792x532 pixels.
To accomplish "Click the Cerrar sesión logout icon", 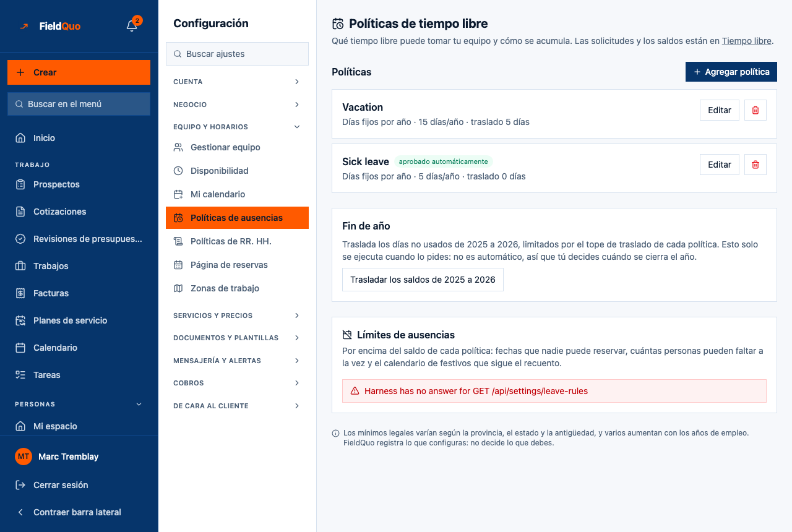I will pyautogui.click(x=20, y=485).
